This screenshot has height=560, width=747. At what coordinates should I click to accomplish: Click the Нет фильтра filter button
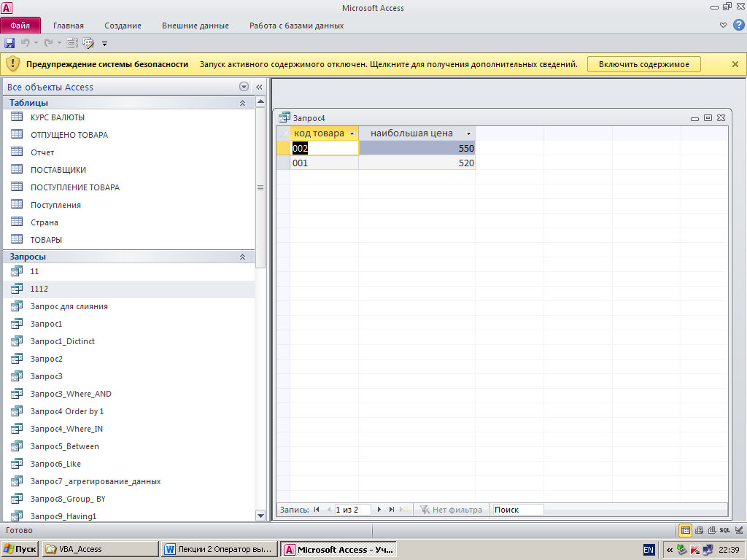coord(451,510)
